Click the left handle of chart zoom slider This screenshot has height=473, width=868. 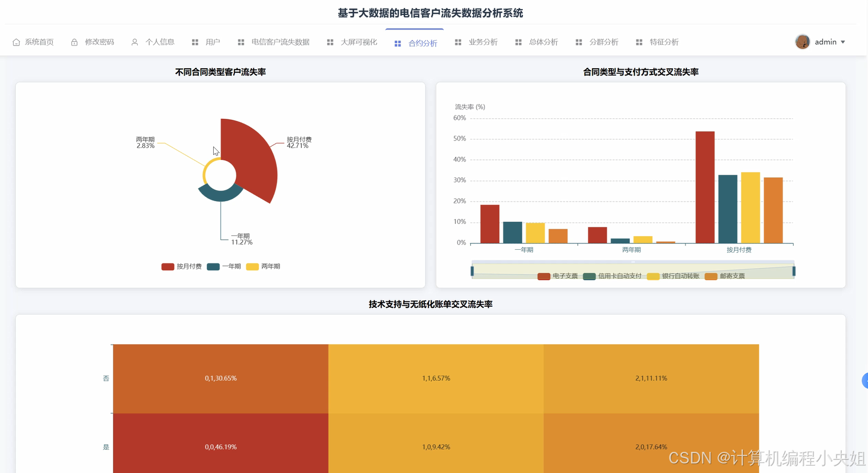coord(472,271)
